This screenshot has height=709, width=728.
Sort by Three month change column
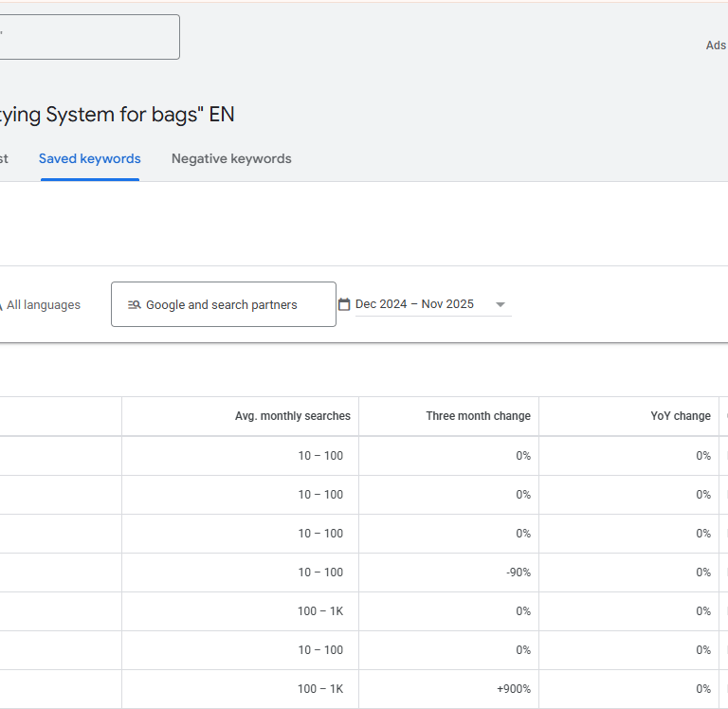click(x=478, y=416)
